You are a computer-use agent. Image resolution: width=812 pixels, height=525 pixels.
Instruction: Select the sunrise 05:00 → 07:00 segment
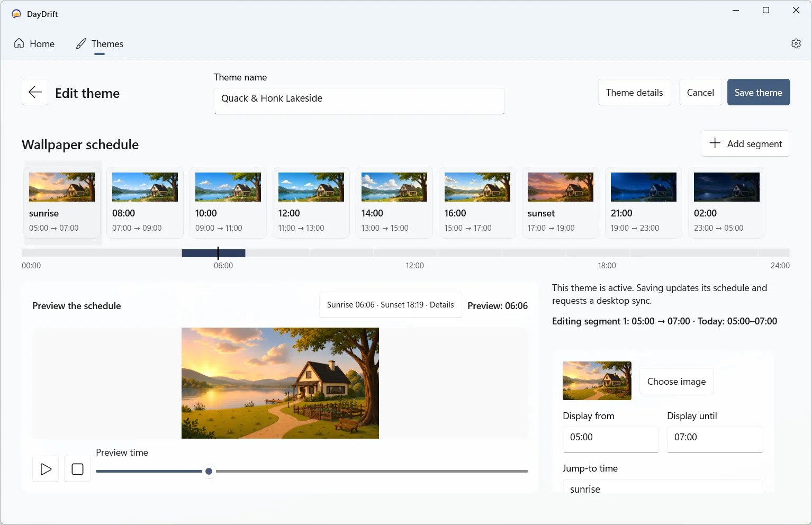pos(62,203)
